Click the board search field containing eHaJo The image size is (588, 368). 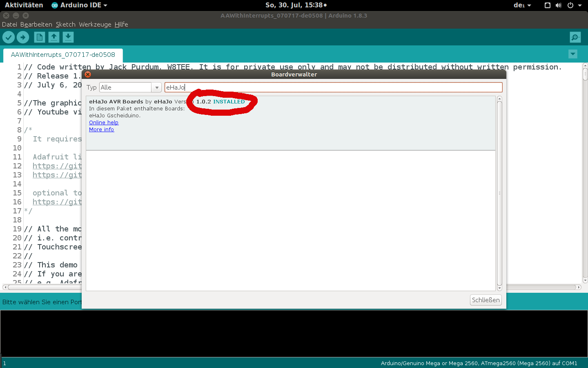pos(333,88)
